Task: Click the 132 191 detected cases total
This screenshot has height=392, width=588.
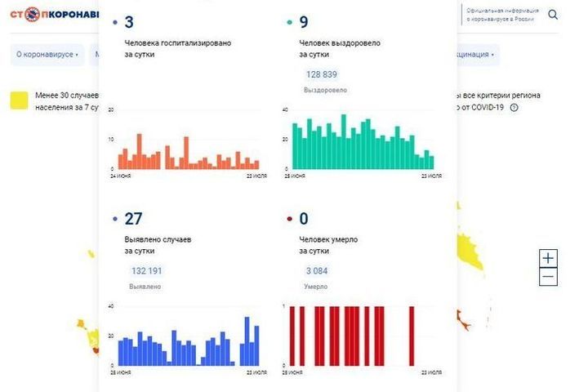Action: [147, 270]
